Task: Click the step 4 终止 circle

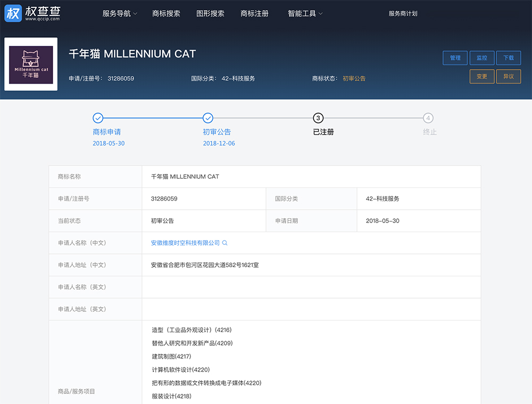Action: (428, 118)
